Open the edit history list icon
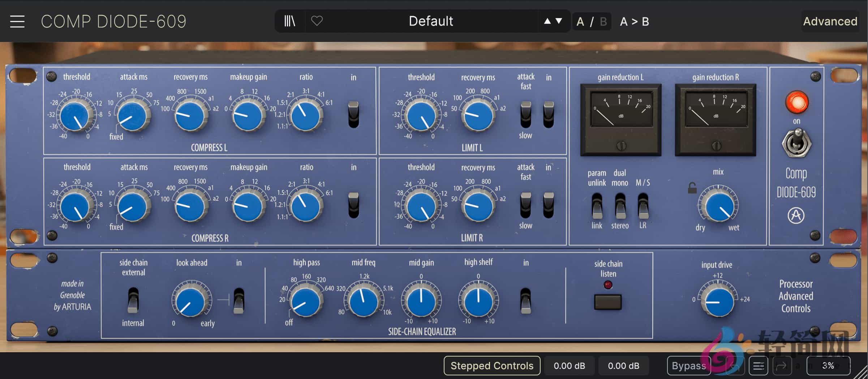The image size is (868, 379). (x=758, y=366)
